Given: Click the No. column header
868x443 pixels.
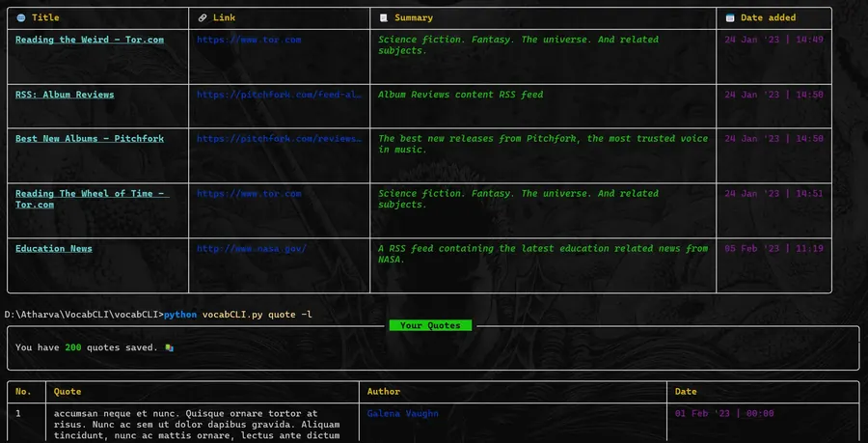Looking at the screenshot, I should tap(23, 392).
